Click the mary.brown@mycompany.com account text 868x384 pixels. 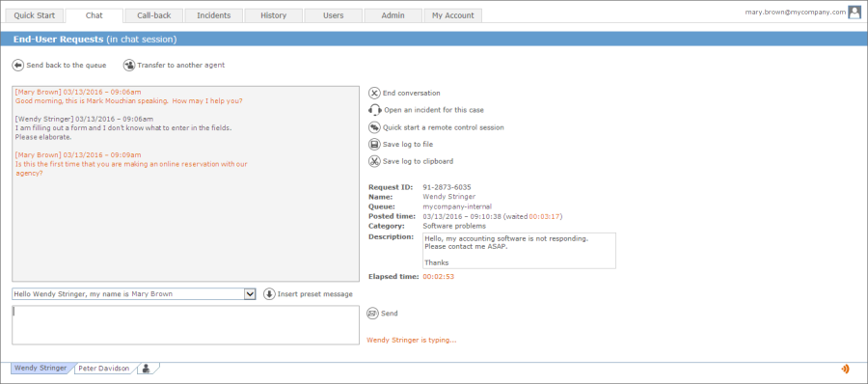pyautogui.click(x=796, y=13)
